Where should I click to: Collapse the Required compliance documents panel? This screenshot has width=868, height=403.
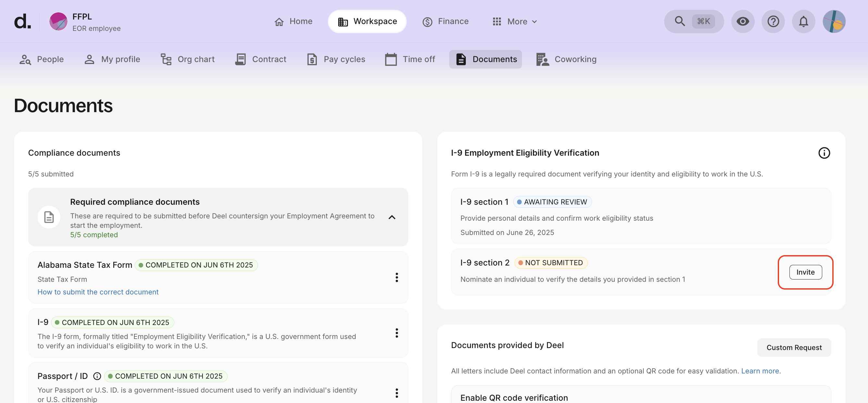(392, 217)
